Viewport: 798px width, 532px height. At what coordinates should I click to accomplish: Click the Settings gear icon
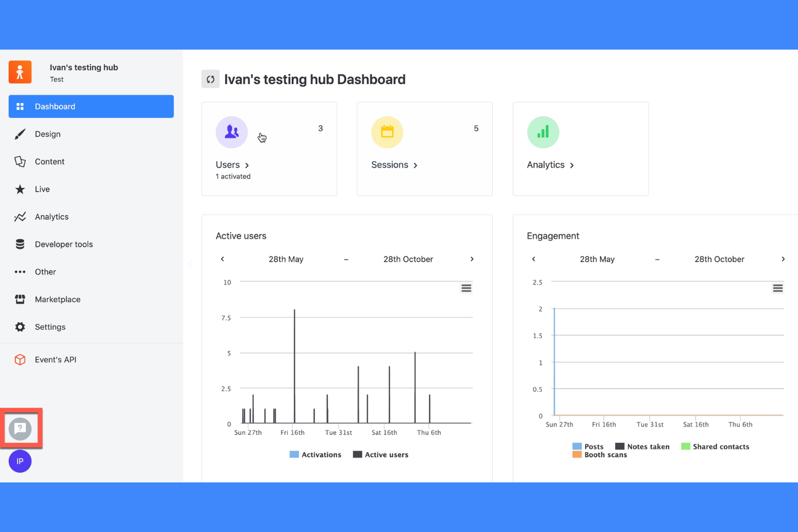[20, 327]
